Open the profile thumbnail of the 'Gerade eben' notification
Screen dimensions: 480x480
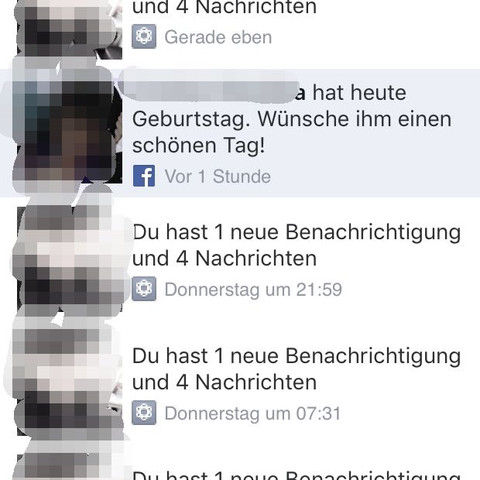[x=68, y=28]
